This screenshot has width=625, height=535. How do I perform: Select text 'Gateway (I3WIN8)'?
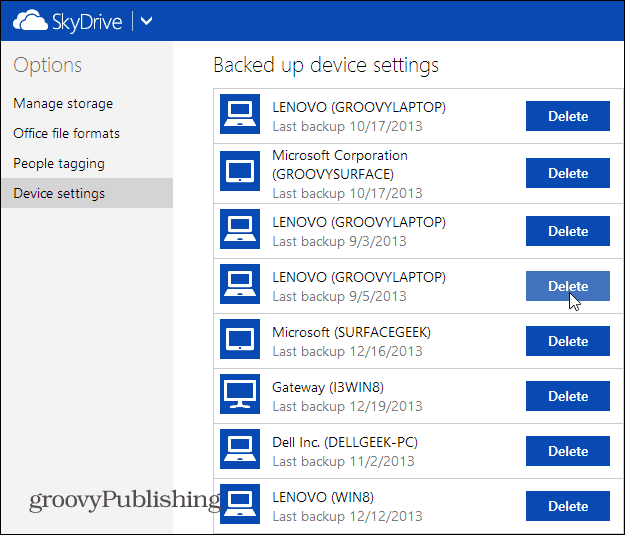[328, 387]
